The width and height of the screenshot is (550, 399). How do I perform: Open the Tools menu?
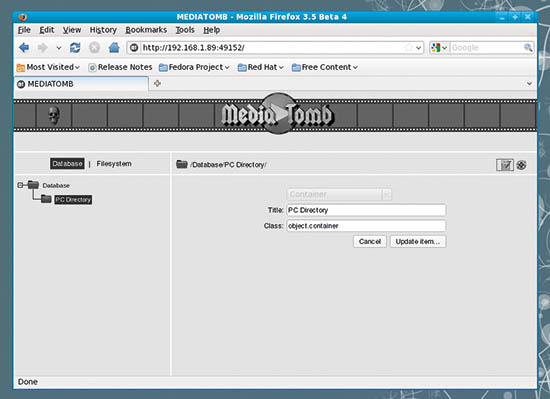[185, 30]
